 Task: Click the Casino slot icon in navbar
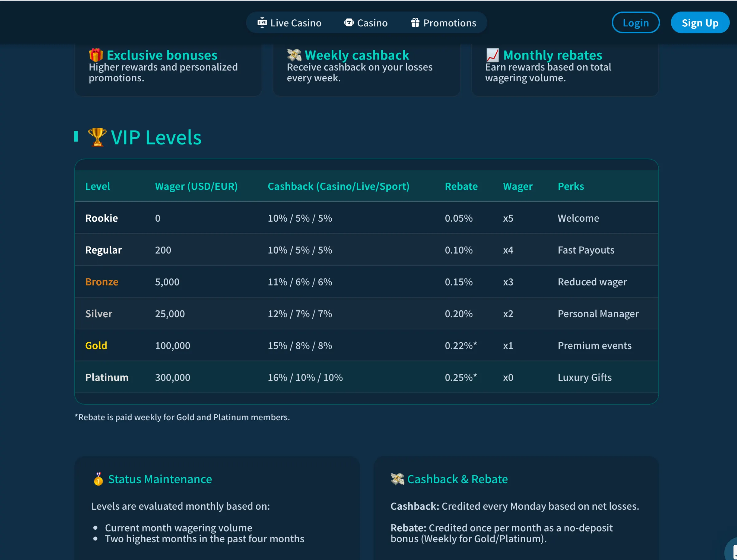click(349, 23)
